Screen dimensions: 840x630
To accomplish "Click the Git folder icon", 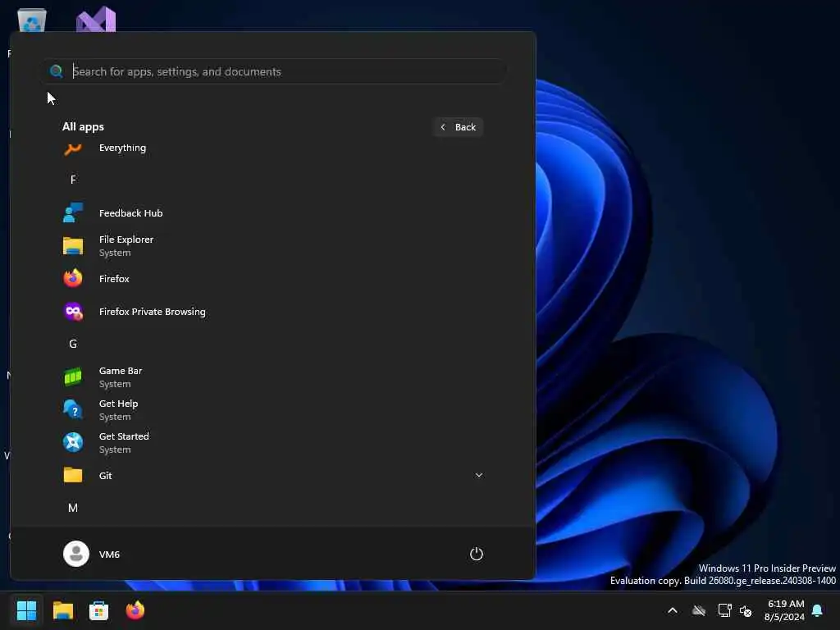I will (73, 475).
